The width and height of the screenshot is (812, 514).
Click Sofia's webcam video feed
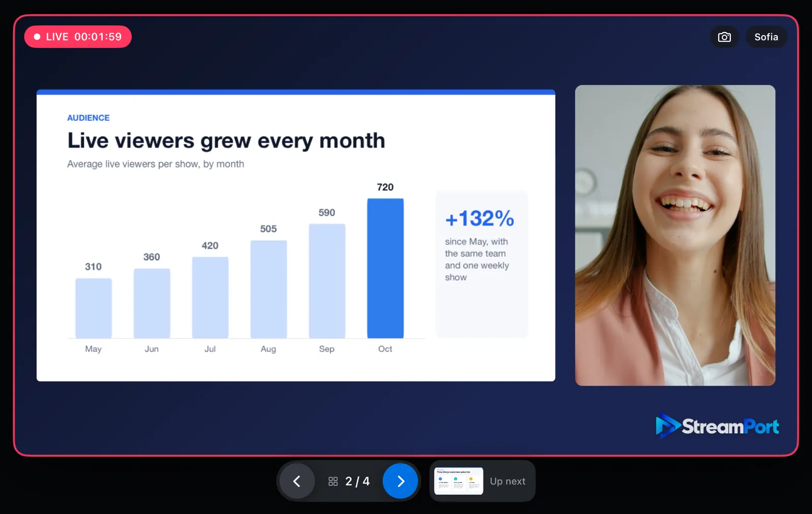tap(675, 235)
